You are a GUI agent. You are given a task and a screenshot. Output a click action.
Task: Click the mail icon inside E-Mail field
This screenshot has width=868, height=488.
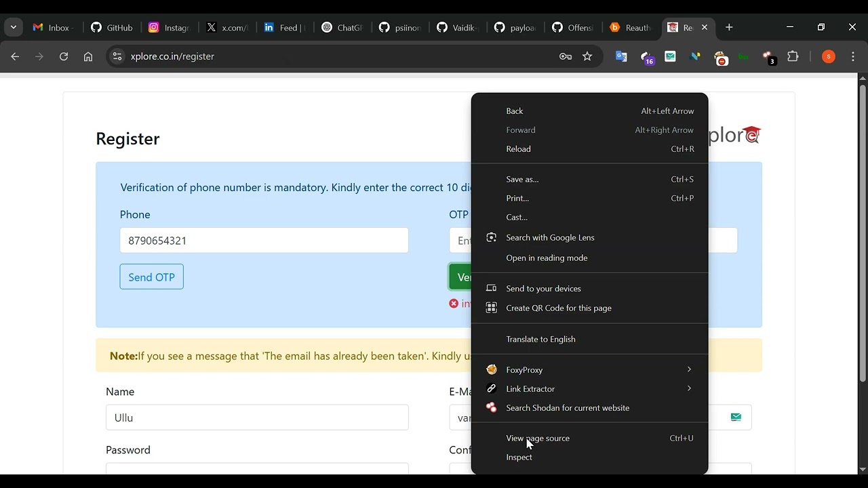click(x=736, y=418)
